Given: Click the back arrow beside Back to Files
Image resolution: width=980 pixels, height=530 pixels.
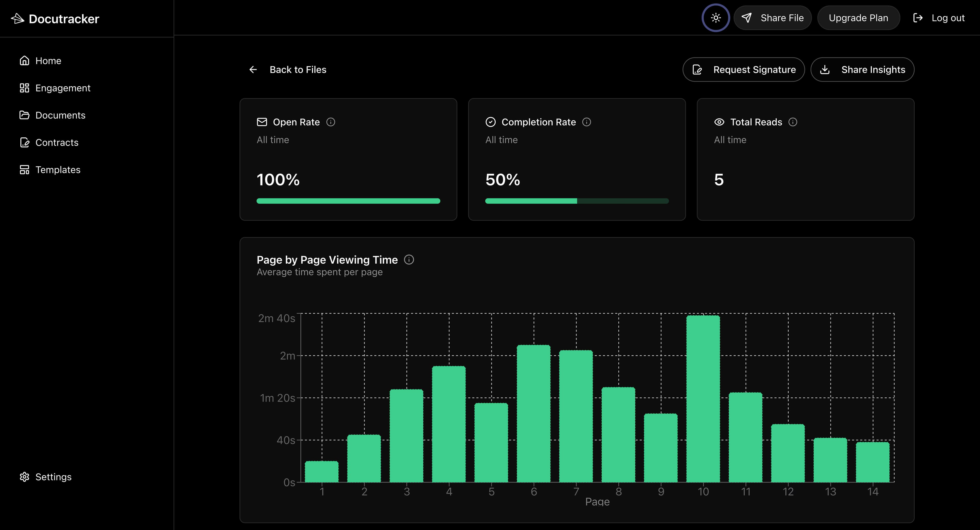Looking at the screenshot, I should pyautogui.click(x=253, y=70).
